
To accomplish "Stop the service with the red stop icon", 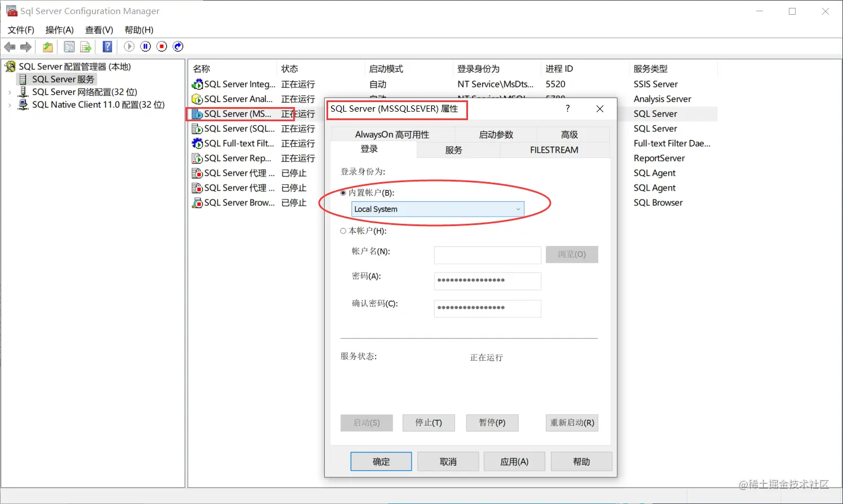I will pos(162,46).
